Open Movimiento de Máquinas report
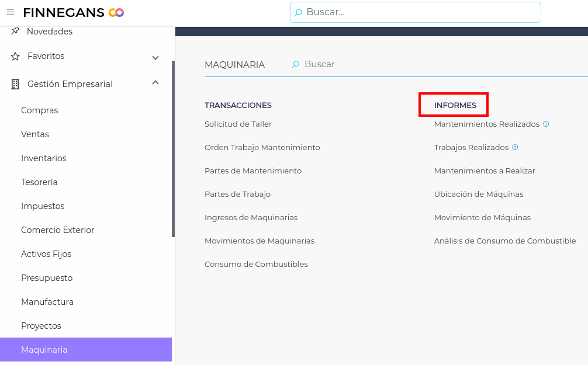Viewport: 588px width, 365px height. 482,217
